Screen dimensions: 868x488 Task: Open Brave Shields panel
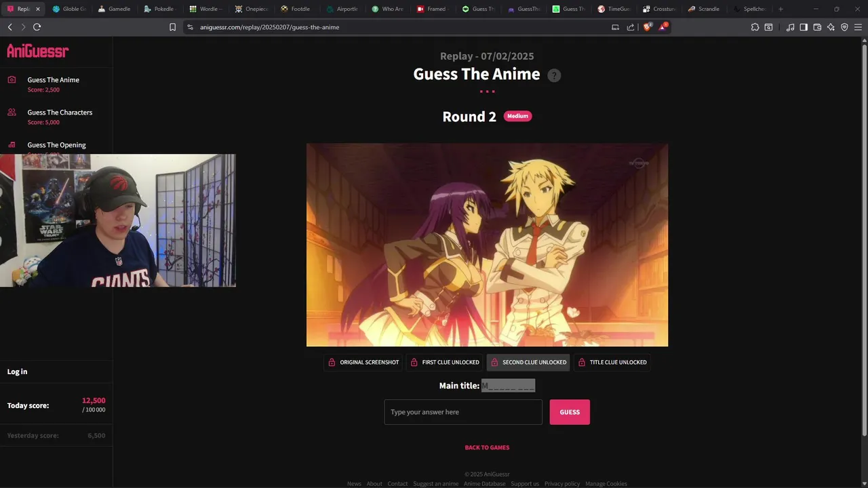[x=647, y=27]
